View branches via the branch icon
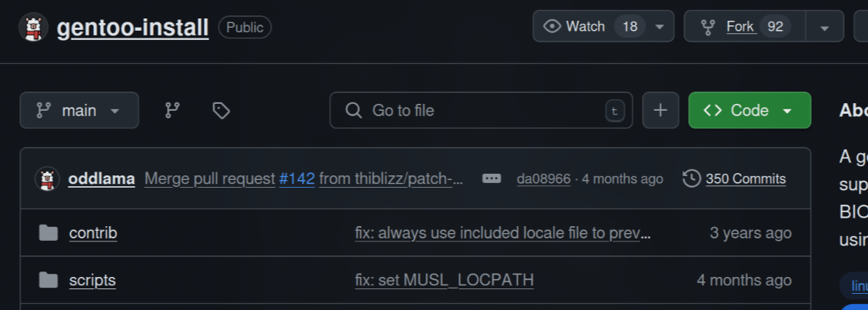The width and height of the screenshot is (868, 310). (x=172, y=111)
